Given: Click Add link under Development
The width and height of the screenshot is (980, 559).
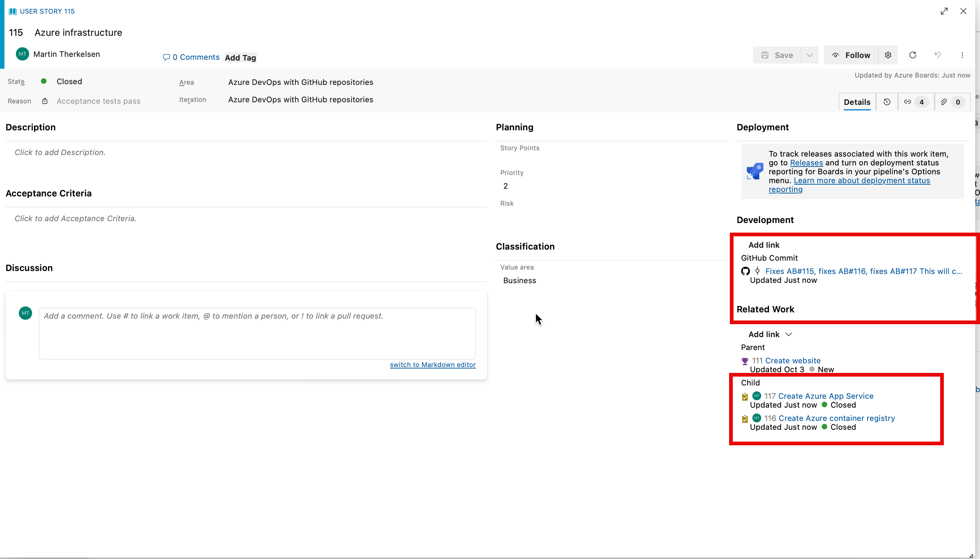Looking at the screenshot, I should tap(764, 245).
